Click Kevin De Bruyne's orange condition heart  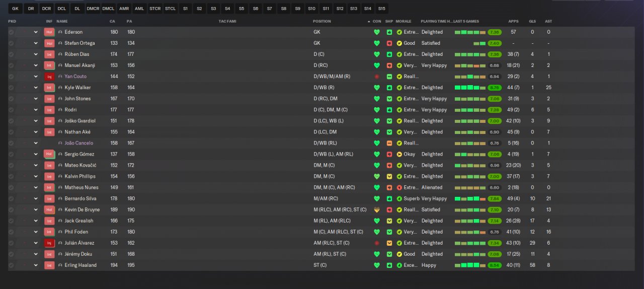pyautogui.click(x=377, y=209)
